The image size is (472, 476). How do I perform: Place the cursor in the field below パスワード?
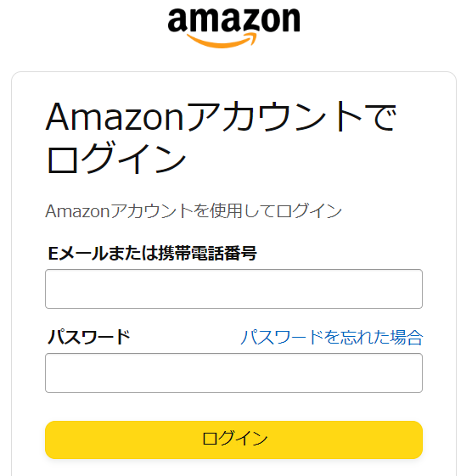click(x=233, y=372)
